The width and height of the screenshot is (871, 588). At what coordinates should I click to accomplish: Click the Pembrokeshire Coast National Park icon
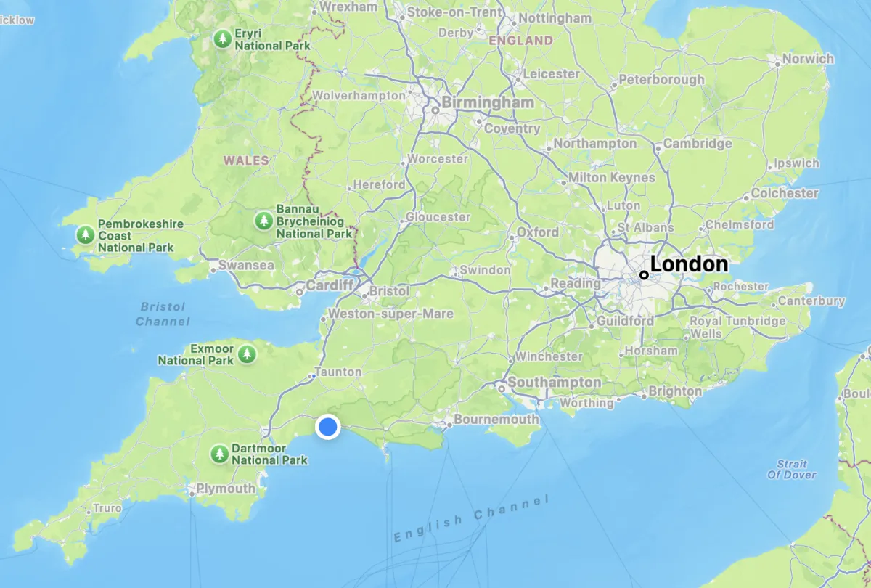pos(86,235)
